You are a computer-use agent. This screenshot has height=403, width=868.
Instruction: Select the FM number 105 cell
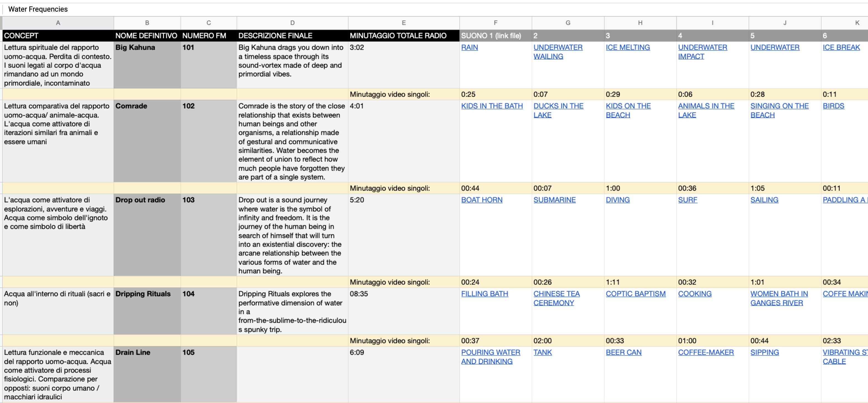click(x=209, y=374)
